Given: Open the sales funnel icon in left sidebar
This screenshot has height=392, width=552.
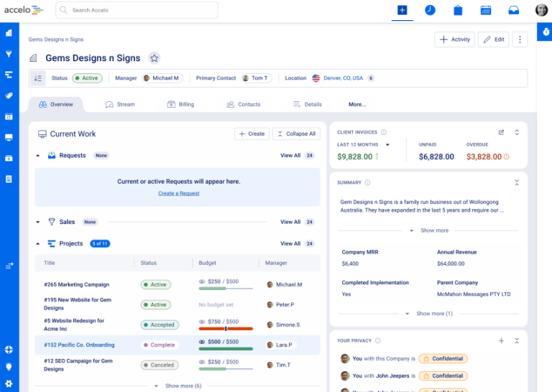Looking at the screenshot, I should tap(9, 54).
